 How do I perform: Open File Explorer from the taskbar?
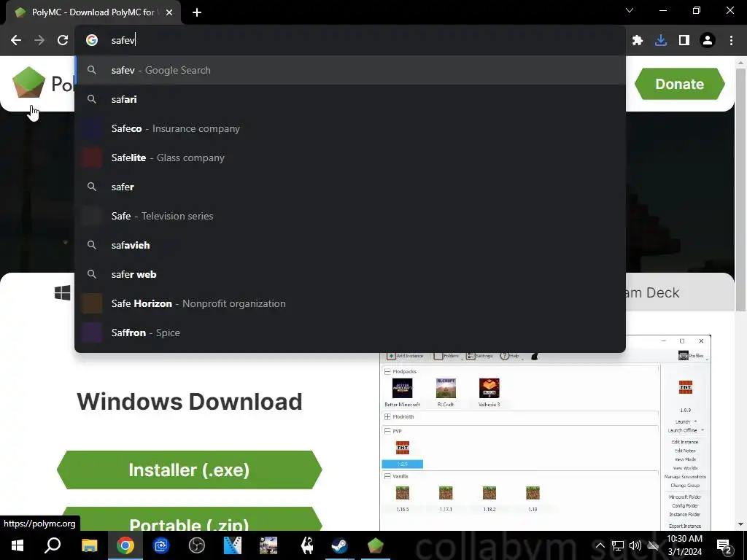[89, 545]
